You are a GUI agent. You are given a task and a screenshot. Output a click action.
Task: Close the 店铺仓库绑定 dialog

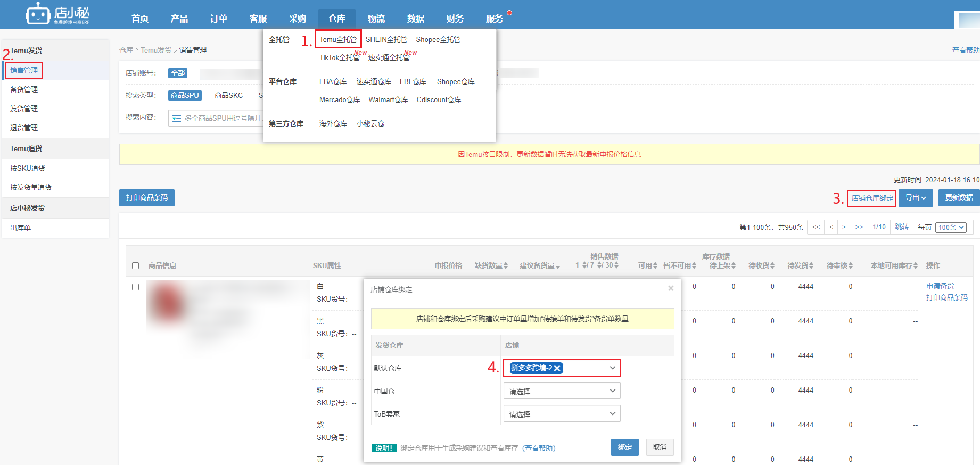671,288
